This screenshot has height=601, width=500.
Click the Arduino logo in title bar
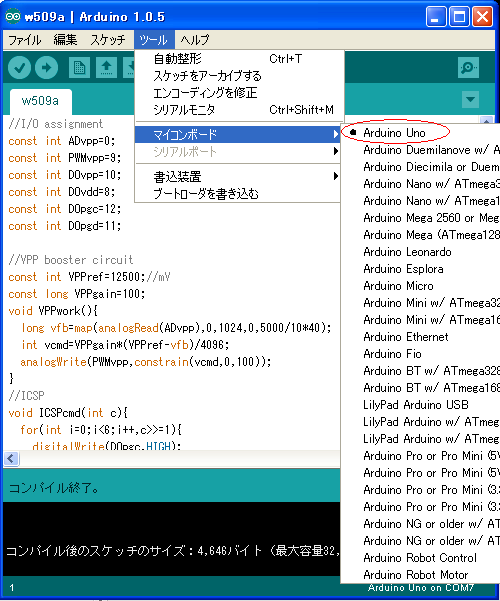pos(13,16)
